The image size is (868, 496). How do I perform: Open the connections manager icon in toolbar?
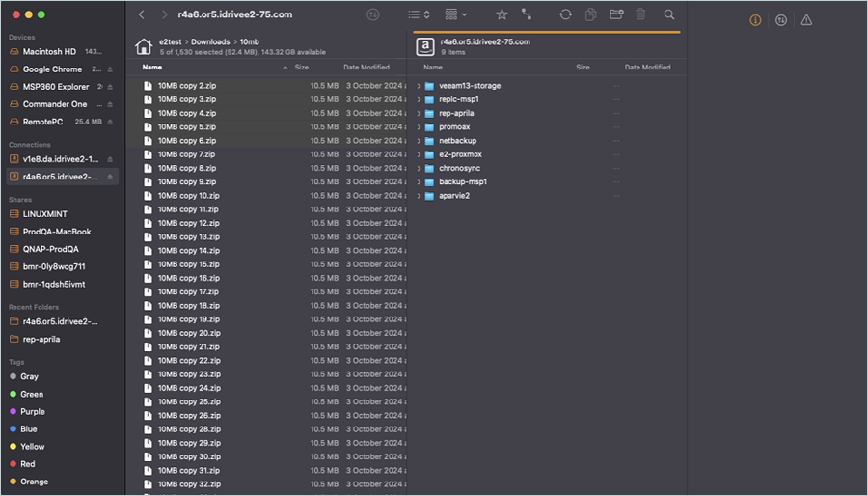point(527,15)
